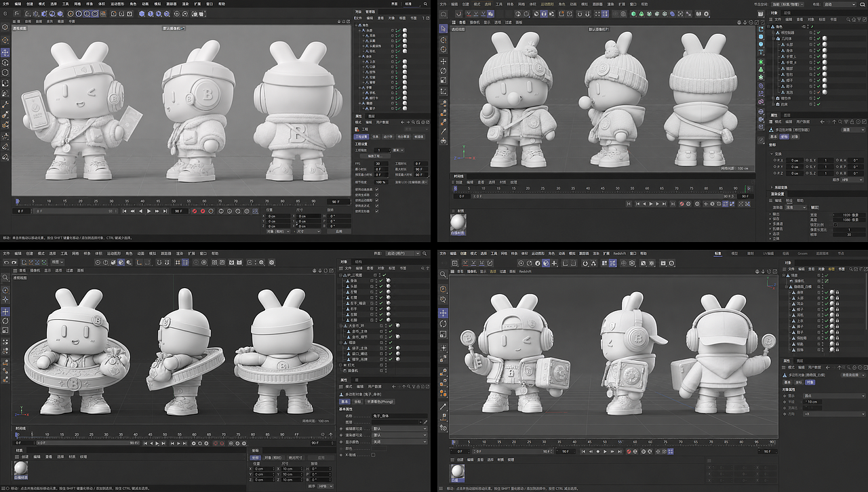The image size is (868, 492).
Task: Collapse 几何体 group in object tree
Action: point(774,37)
